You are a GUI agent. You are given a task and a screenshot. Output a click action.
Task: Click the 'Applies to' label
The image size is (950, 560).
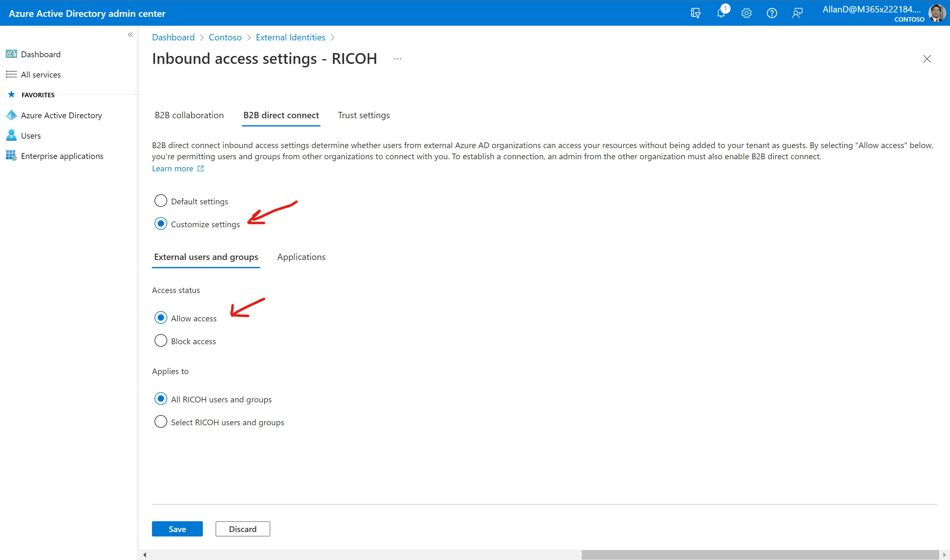point(170,371)
